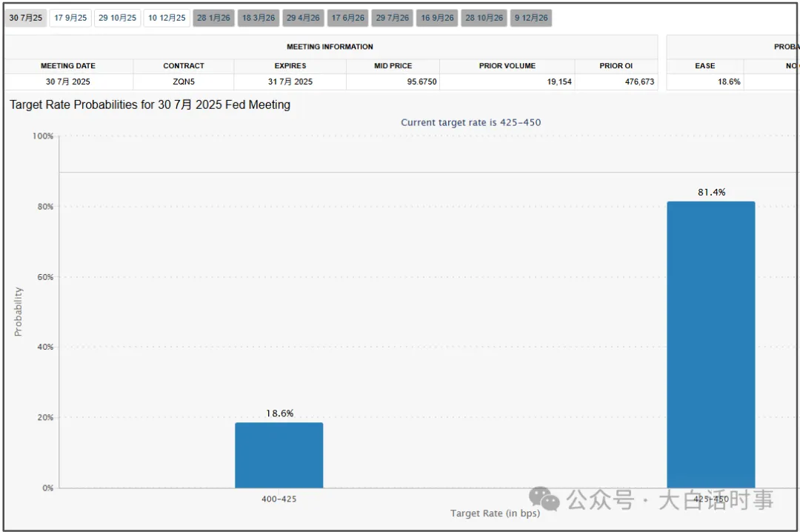Select the 10 12月25 meeting tab
Viewport: 800px width, 532px height.
click(167, 18)
